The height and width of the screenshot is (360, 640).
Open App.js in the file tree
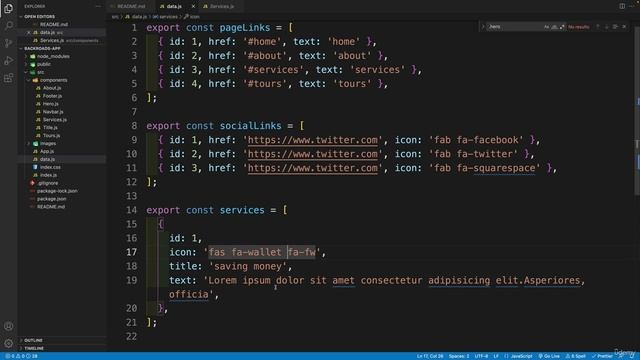(47, 151)
